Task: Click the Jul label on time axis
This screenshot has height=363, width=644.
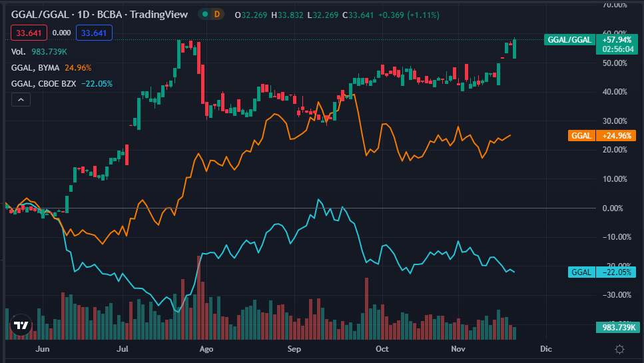Action: click(x=122, y=349)
